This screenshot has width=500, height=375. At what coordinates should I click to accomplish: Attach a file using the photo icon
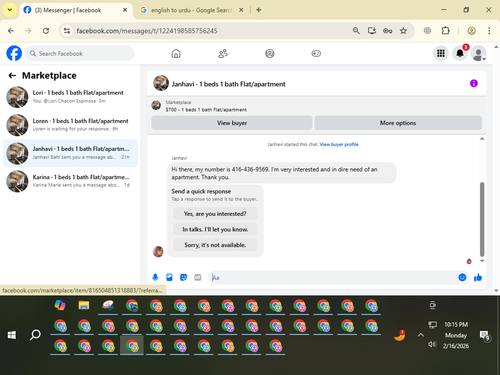click(x=169, y=277)
